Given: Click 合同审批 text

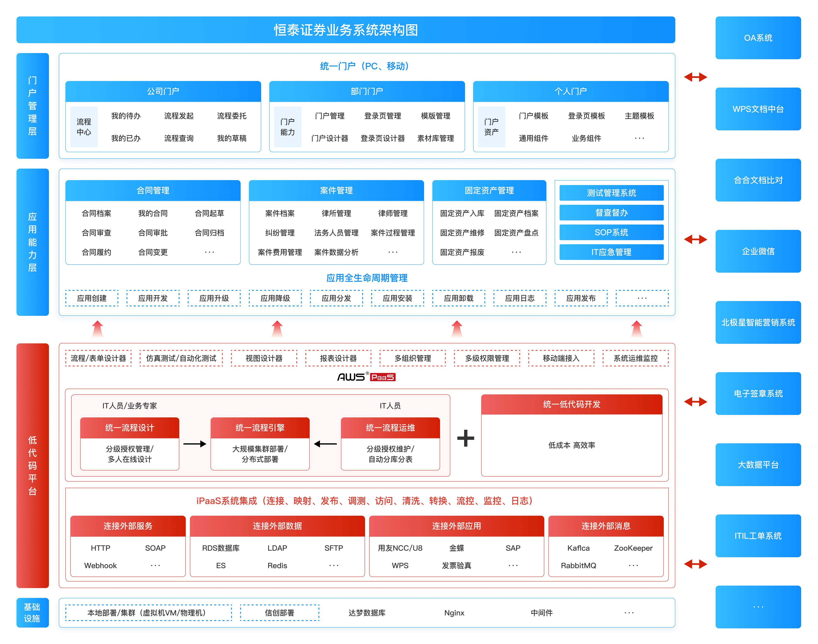Looking at the screenshot, I should click(x=153, y=233).
